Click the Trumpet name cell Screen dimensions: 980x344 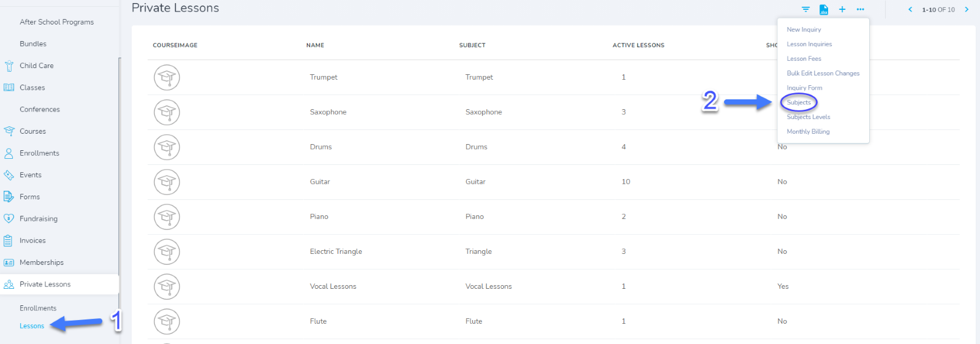pos(323,77)
